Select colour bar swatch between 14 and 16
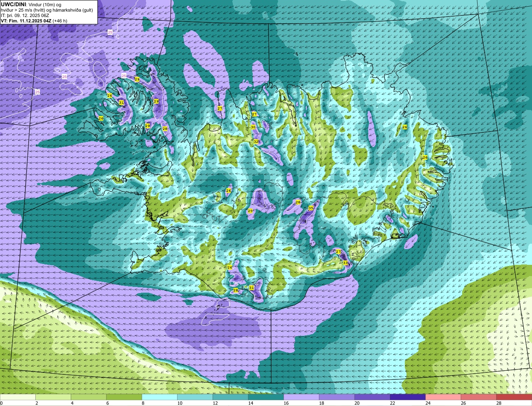The height and width of the screenshot is (406, 532). pyautogui.click(x=266, y=397)
